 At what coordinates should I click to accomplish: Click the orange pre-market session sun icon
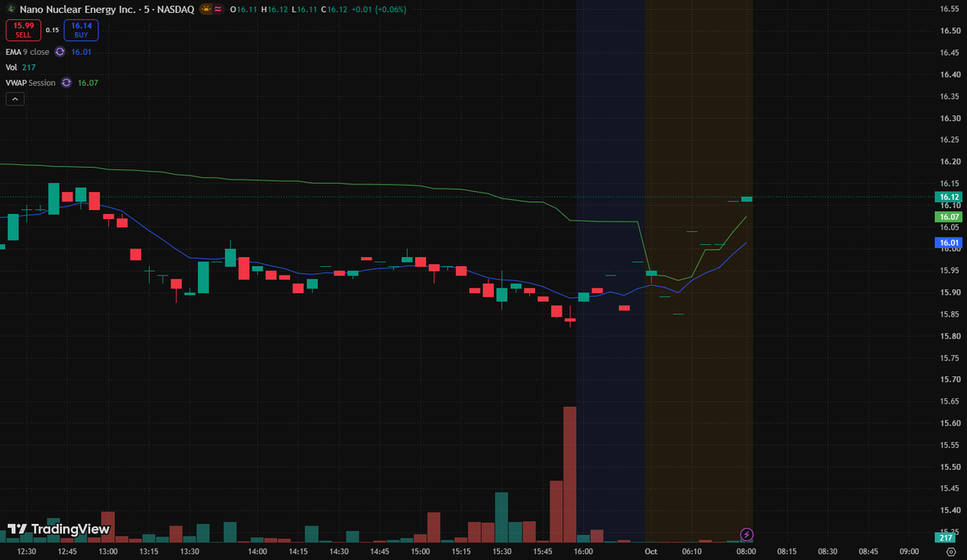(206, 10)
